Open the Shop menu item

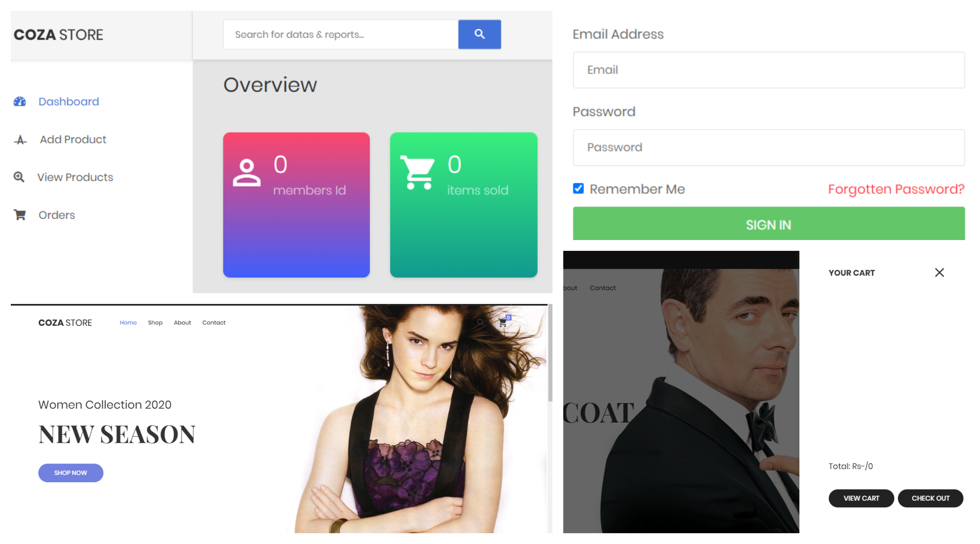(x=155, y=322)
